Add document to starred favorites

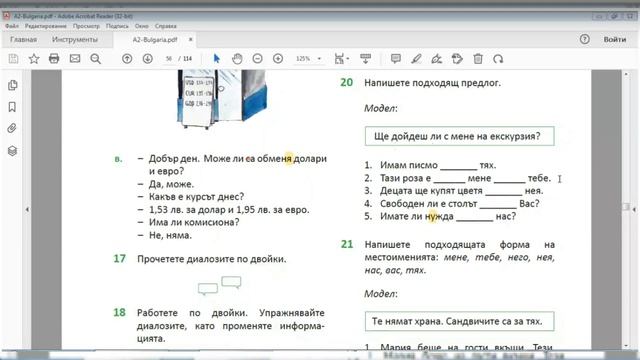pos(34,59)
